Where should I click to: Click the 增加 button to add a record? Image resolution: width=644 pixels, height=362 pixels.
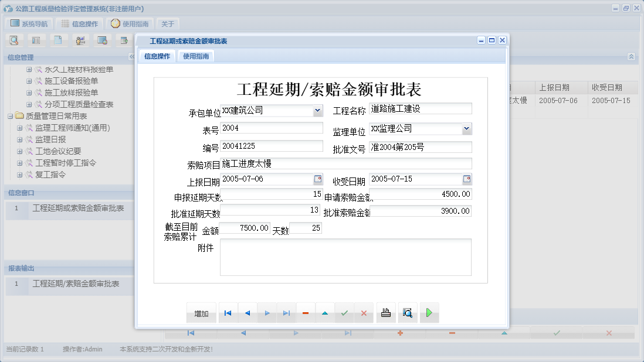201,312
